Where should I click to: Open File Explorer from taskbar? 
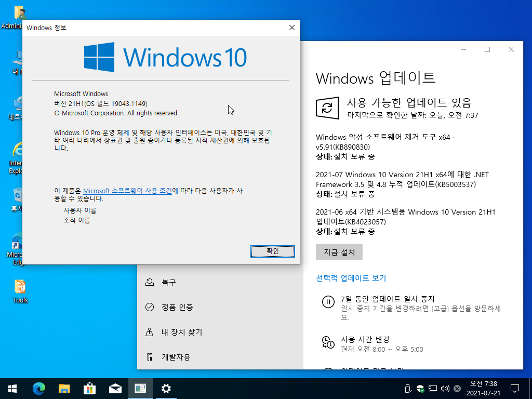64,389
